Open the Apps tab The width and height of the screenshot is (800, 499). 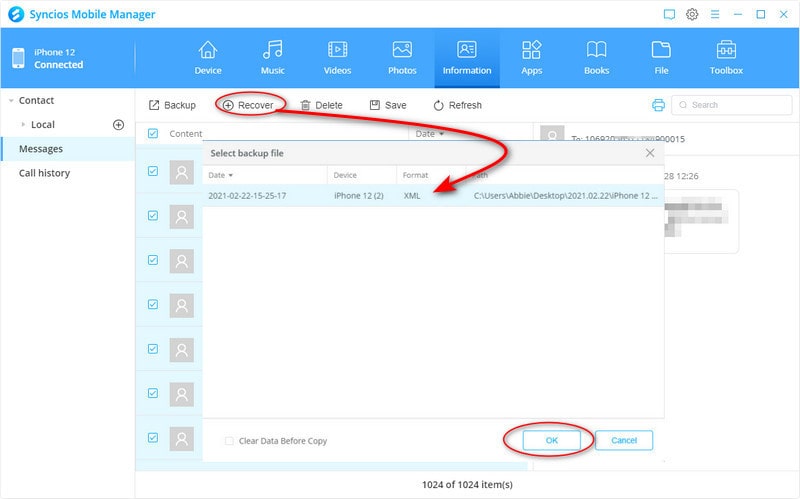[532, 58]
